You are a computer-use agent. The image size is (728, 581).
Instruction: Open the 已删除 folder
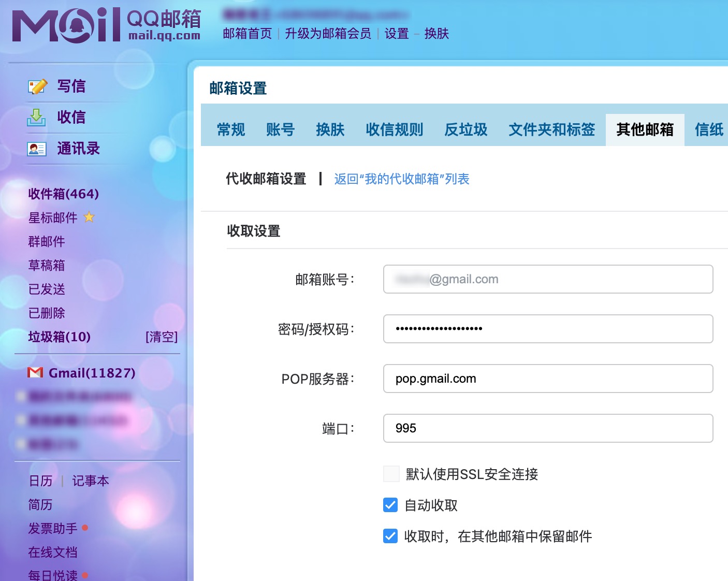pos(47,313)
